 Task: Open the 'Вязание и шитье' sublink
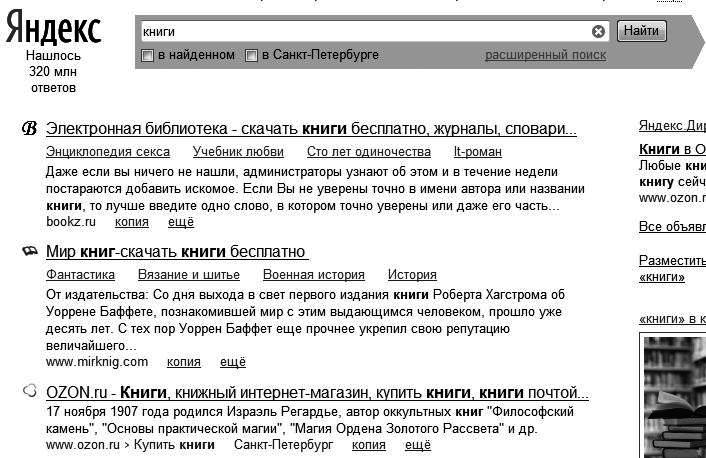pos(189,275)
